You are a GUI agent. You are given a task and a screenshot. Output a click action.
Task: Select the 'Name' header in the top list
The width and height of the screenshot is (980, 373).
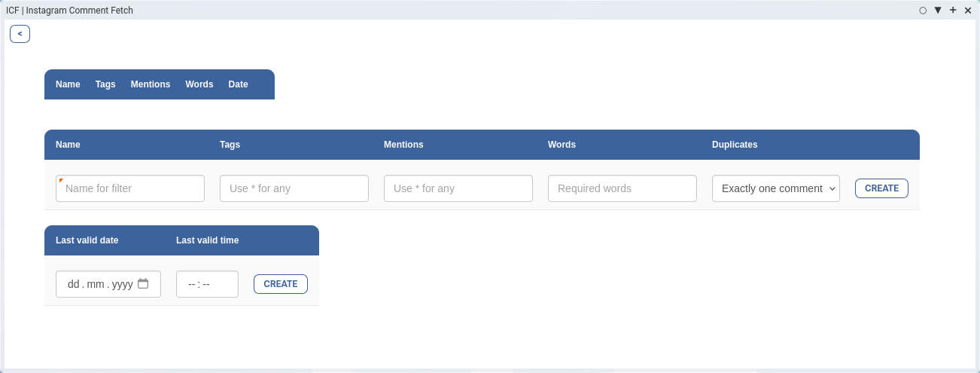[x=68, y=84]
